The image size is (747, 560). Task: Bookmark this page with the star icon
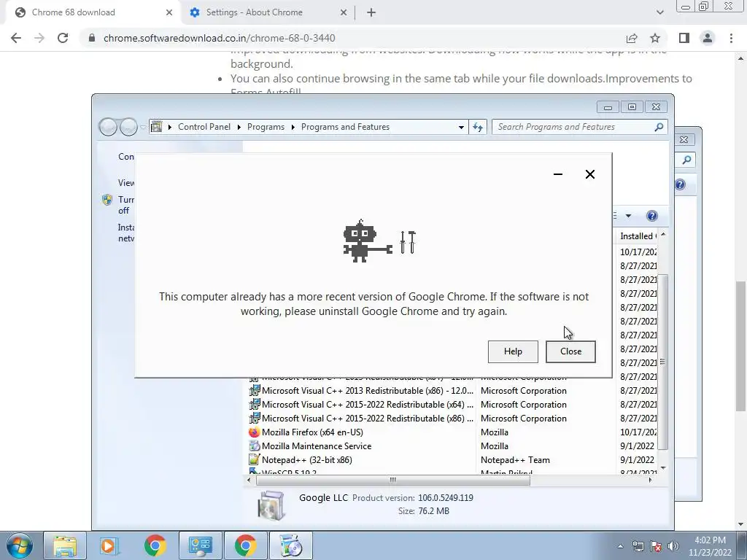tap(655, 38)
